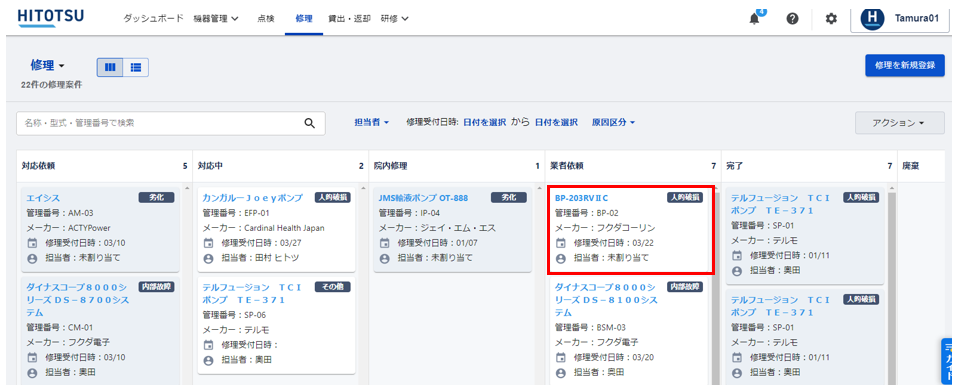The width and height of the screenshot is (954, 385).
Task: Click assignee icon next to 田村 ヒトツ
Action: 208,258
